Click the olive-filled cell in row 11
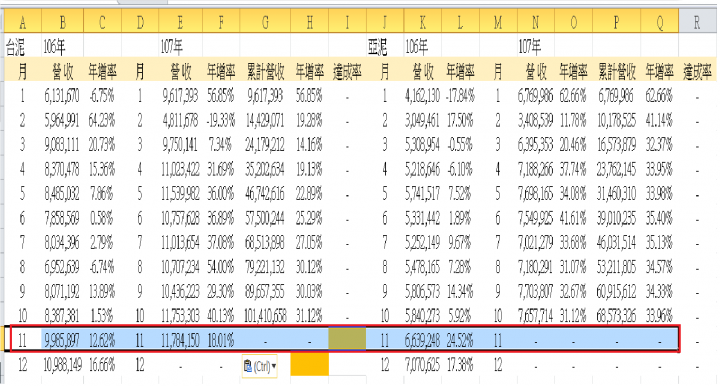The image size is (720, 386). (x=348, y=340)
